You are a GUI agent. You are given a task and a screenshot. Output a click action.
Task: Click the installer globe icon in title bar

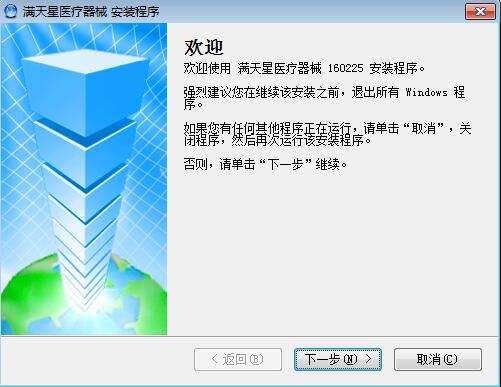[x=10, y=11]
